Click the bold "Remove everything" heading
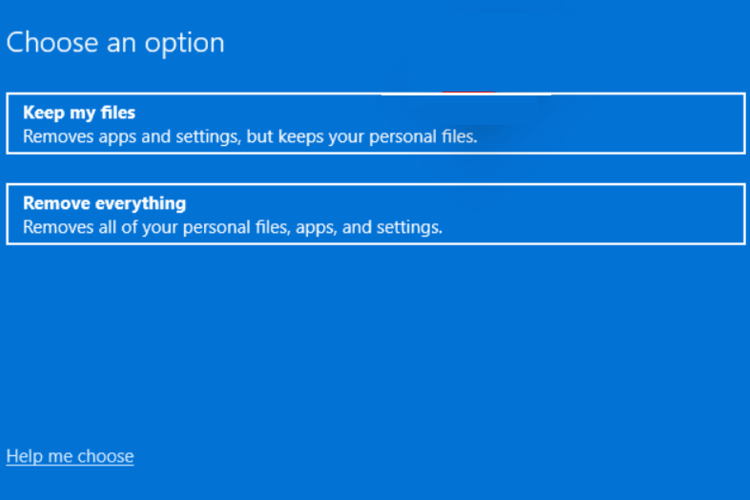This screenshot has width=750, height=500. coord(104,203)
